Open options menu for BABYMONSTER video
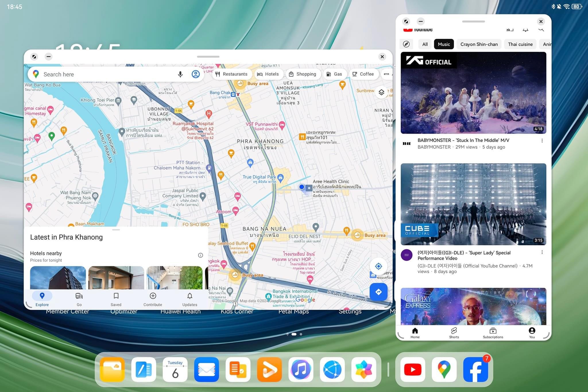 [x=542, y=141]
